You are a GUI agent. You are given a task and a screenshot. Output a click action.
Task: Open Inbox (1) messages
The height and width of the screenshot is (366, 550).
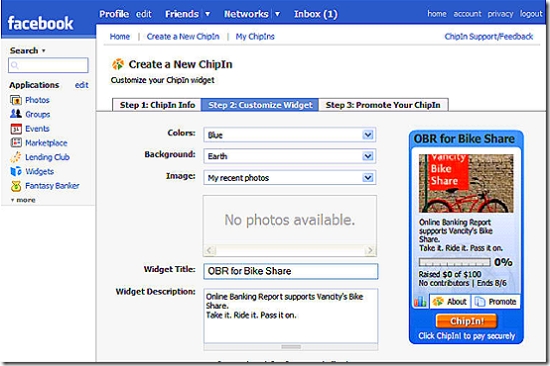pos(316,14)
